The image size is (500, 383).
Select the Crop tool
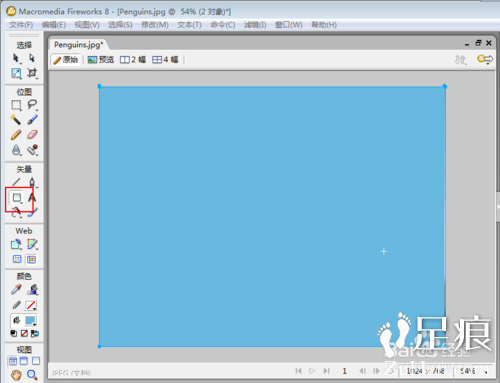(x=32, y=73)
